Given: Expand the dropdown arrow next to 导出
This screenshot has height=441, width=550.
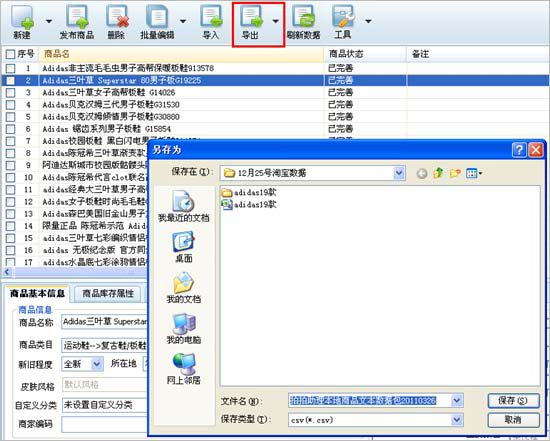Looking at the screenshot, I should (276, 21).
